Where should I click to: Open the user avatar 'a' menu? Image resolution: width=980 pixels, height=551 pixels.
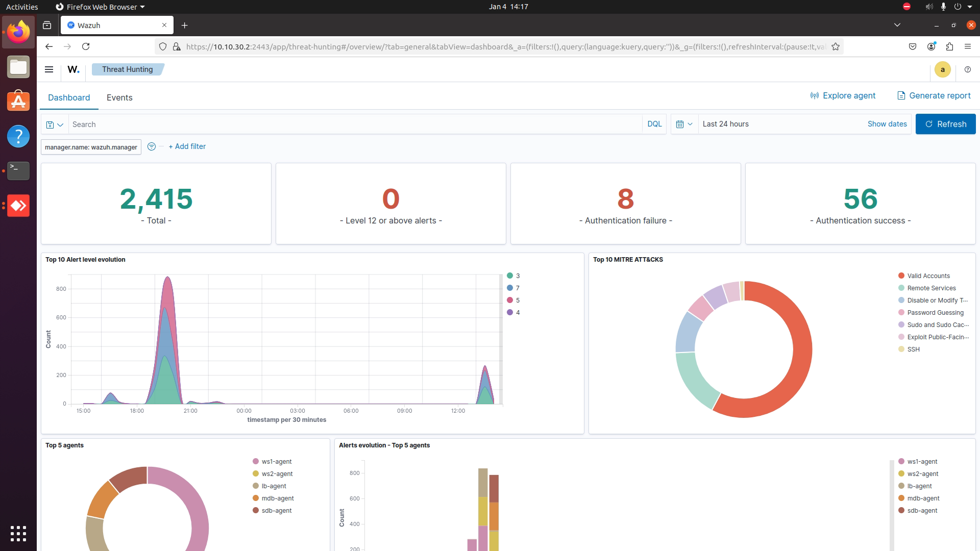pyautogui.click(x=942, y=69)
